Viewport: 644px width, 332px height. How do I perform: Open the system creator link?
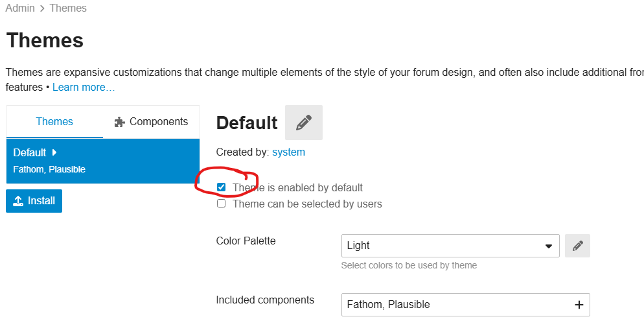pos(288,152)
